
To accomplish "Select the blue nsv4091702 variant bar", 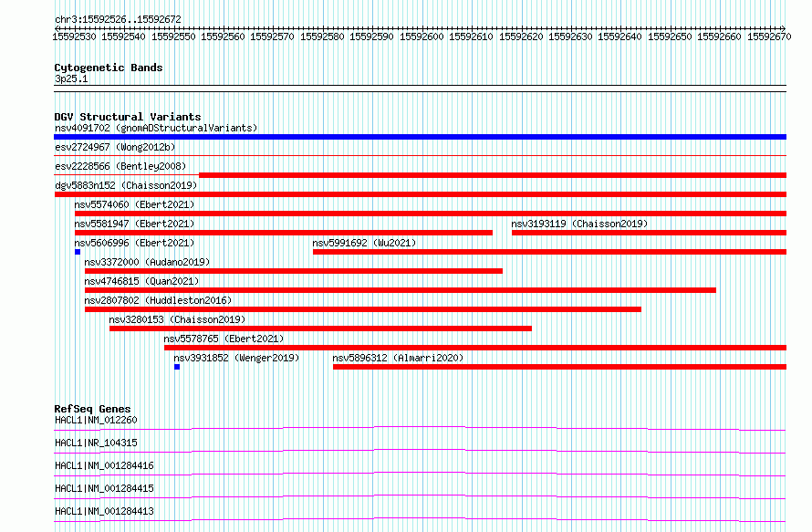I will click(420, 137).
